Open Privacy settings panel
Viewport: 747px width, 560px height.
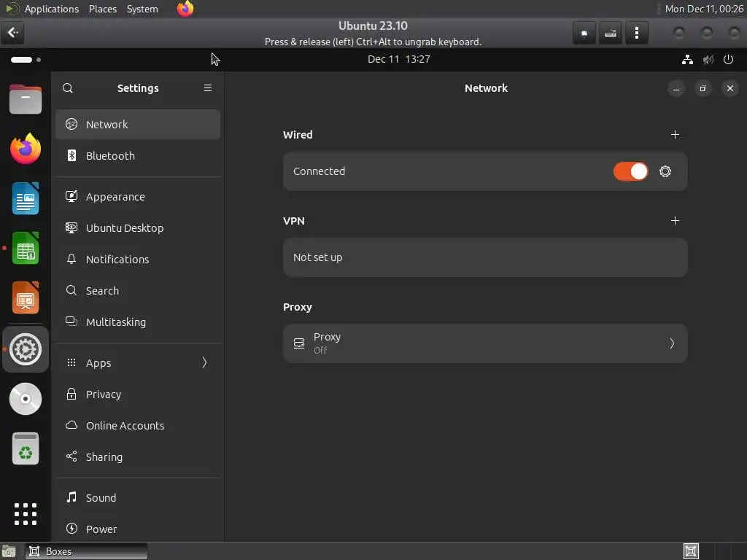point(138,394)
